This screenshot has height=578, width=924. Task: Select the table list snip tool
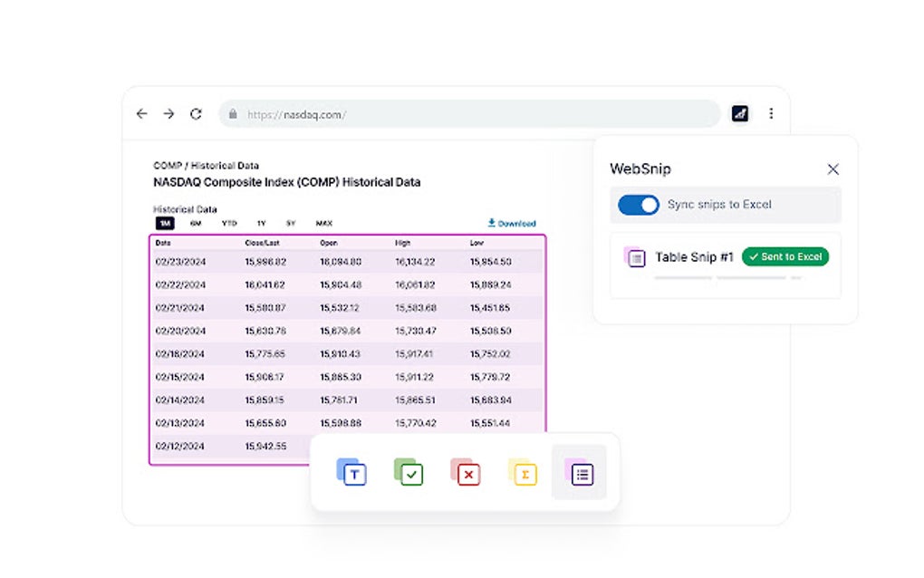(x=580, y=472)
